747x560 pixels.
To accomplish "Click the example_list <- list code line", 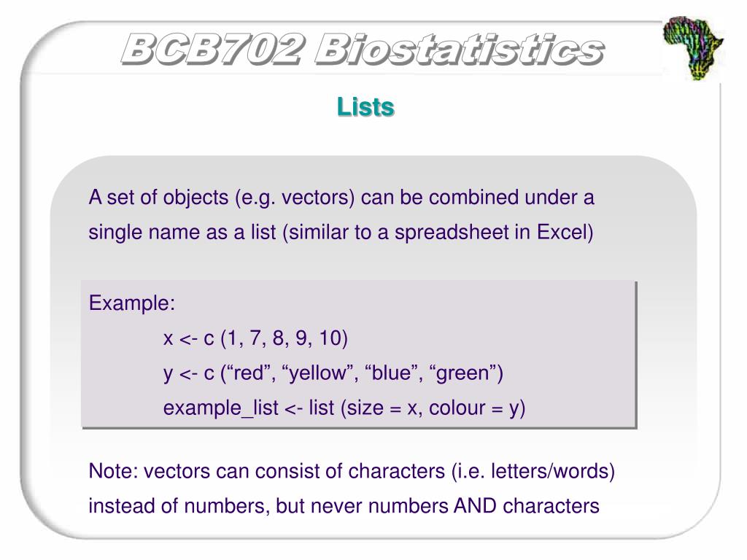I will 344,408.
